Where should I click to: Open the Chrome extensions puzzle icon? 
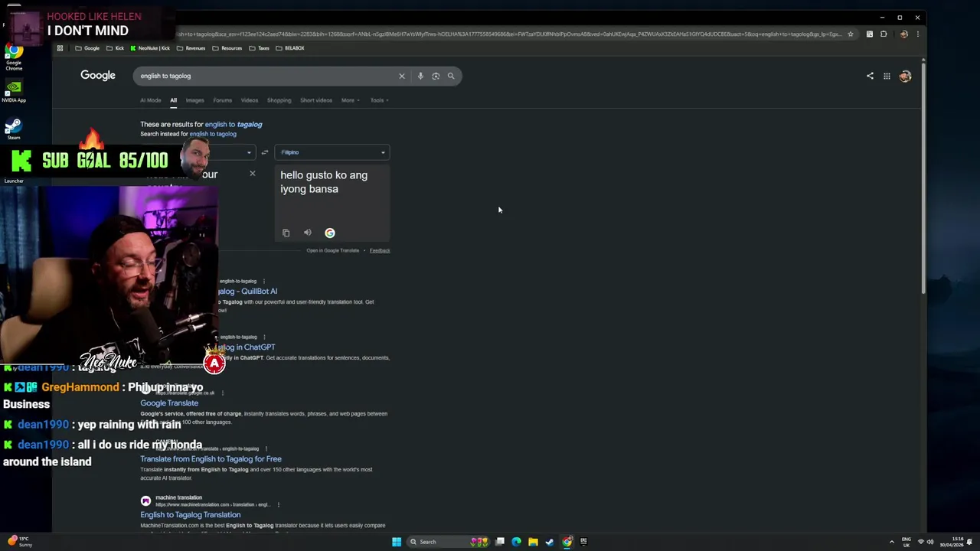884,34
